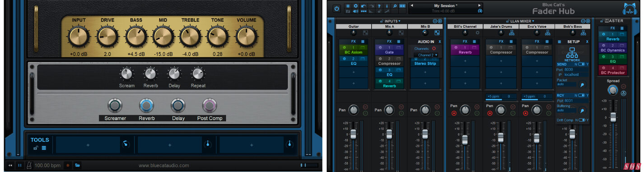Close the network SETUP panel
The width and height of the screenshot is (644, 172).
pos(587,42)
